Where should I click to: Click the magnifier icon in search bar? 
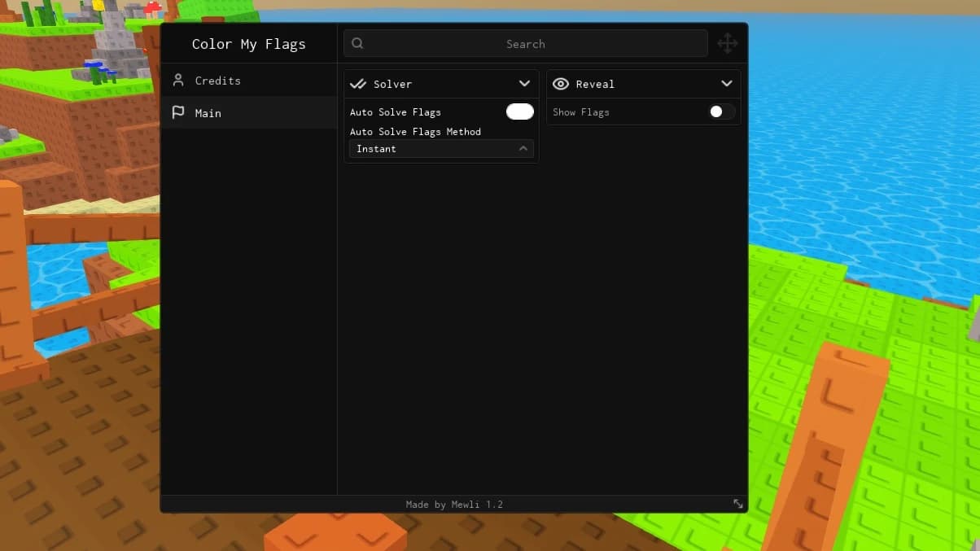pyautogui.click(x=357, y=44)
